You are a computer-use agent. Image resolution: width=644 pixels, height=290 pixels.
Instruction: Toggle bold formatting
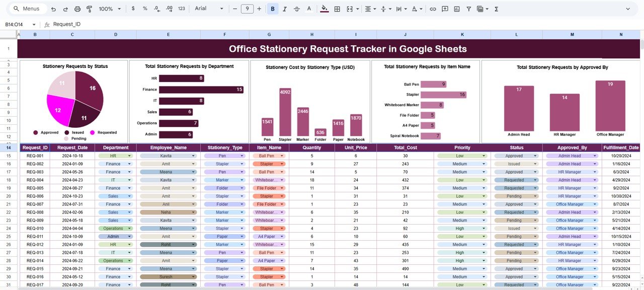(272, 9)
